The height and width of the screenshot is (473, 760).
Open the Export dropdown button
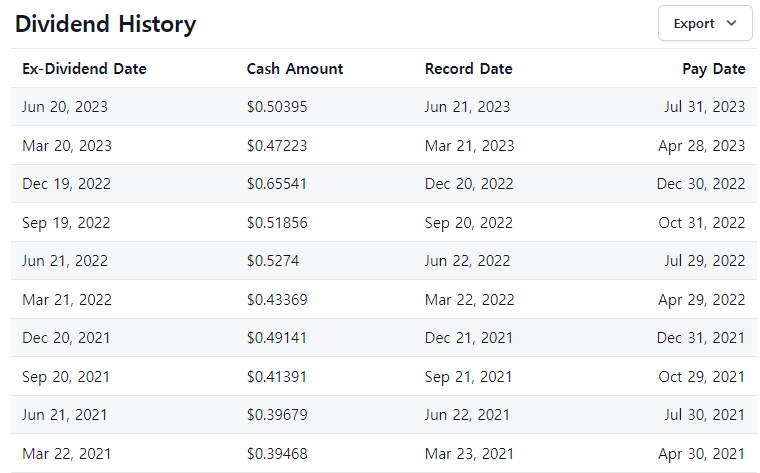(705, 23)
